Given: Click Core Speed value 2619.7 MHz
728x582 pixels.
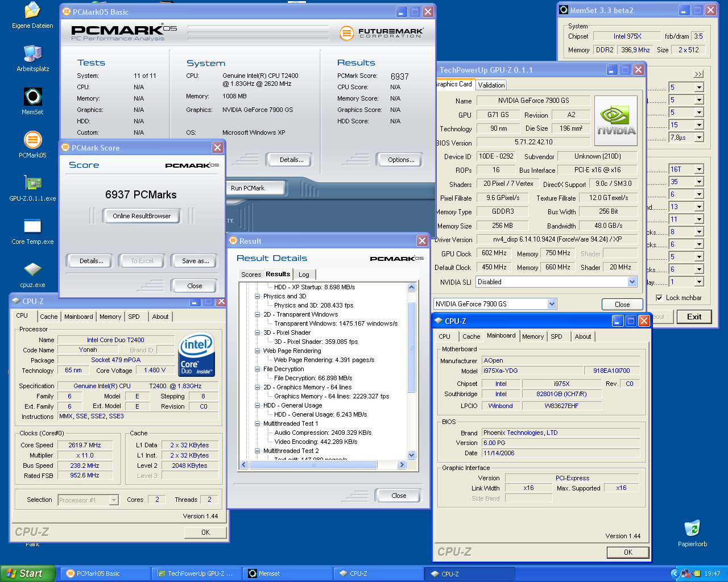Looking at the screenshot, I should click(85, 445).
